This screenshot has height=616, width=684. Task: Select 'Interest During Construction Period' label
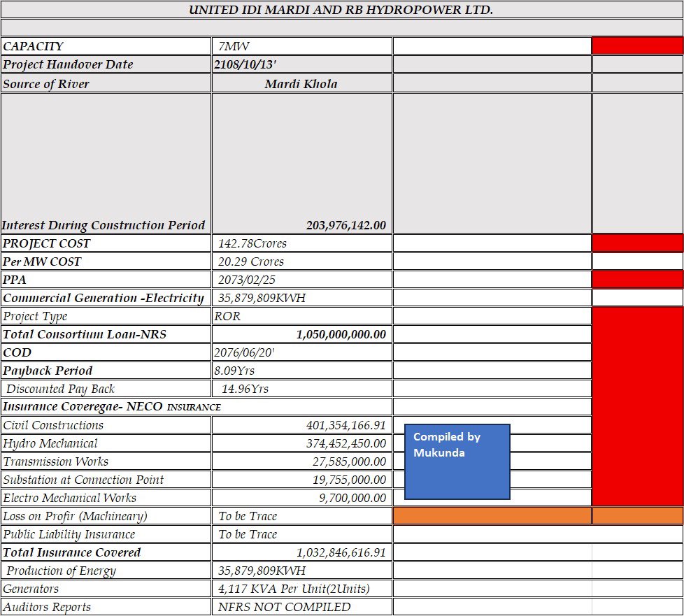pyautogui.click(x=103, y=225)
